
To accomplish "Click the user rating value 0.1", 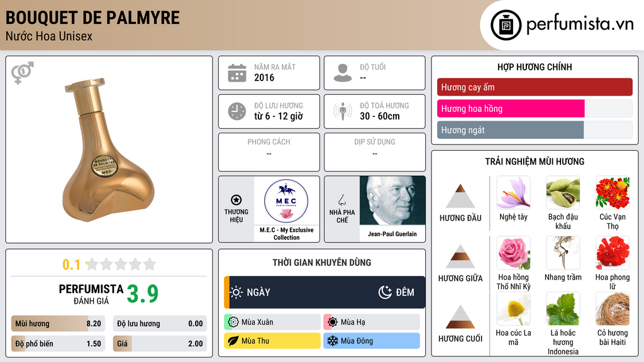I will tap(71, 265).
